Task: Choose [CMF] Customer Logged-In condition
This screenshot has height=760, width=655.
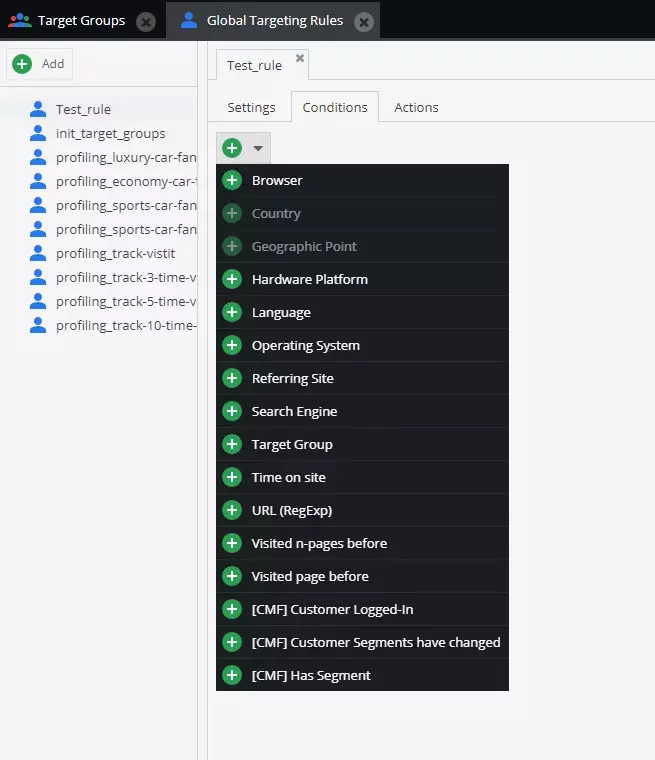Action: click(x=362, y=609)
